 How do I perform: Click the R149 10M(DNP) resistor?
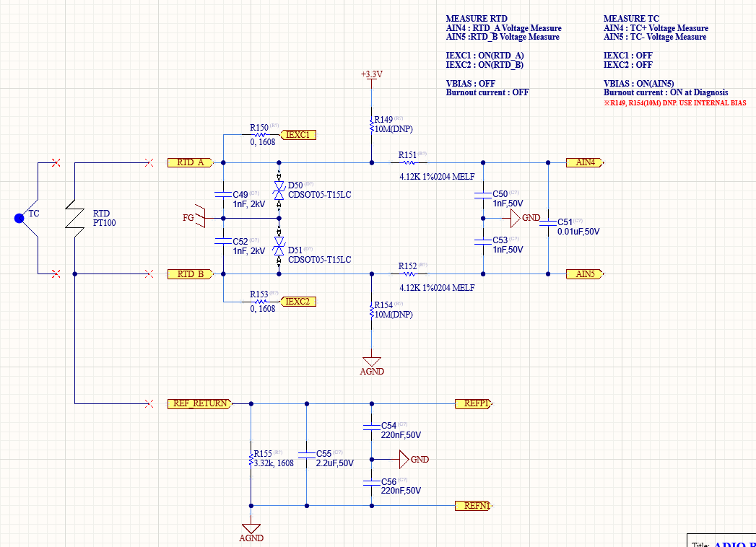[x=372, y=126]
